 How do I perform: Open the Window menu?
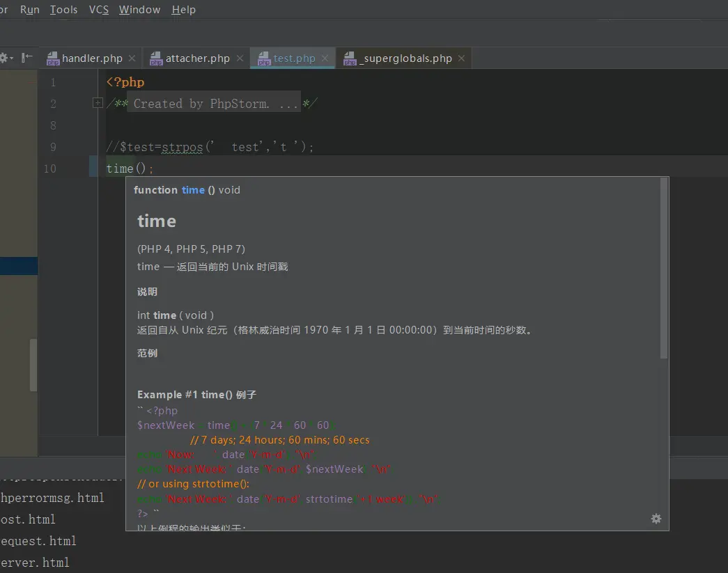(139, 9)
